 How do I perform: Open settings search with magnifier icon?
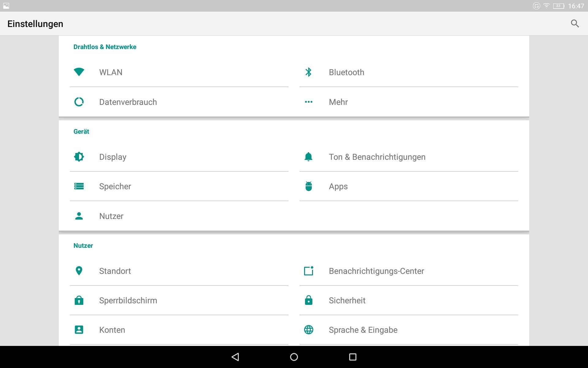click(575, 24)
